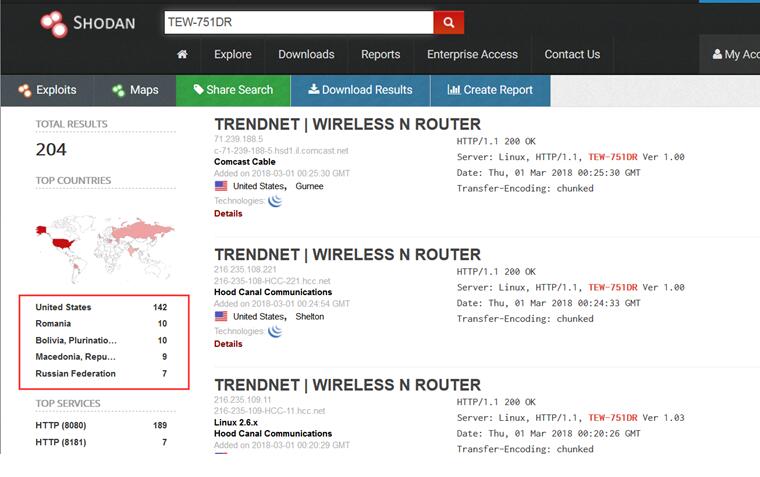
Task: Click the Shelton city link
Action: (x=310, y=317)
